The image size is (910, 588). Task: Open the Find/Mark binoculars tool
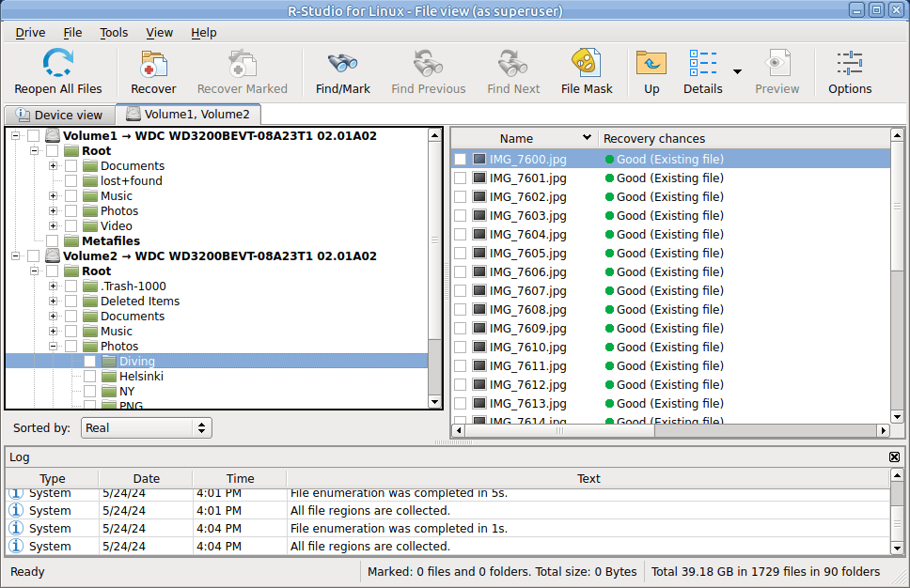[342, 64]
